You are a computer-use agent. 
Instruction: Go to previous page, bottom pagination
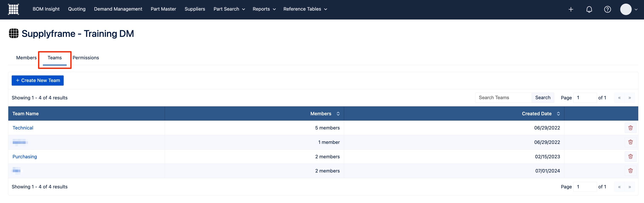[x=619, y=187]
